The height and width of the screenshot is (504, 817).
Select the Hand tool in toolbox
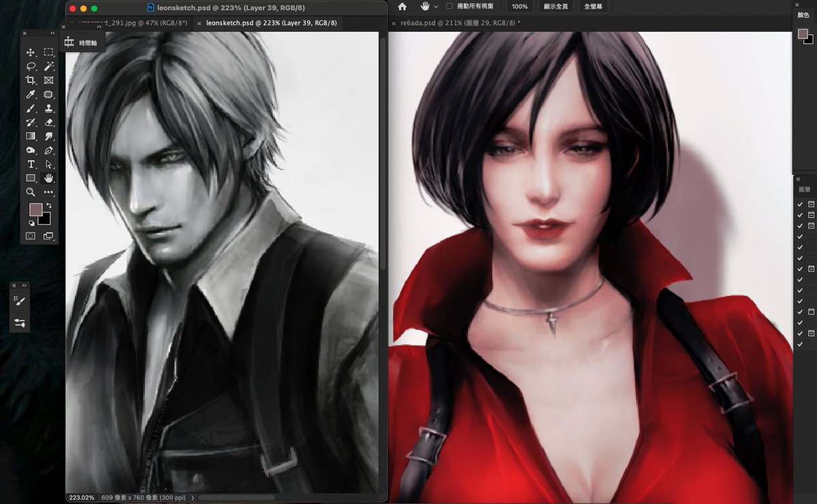(x=49, y=178)
